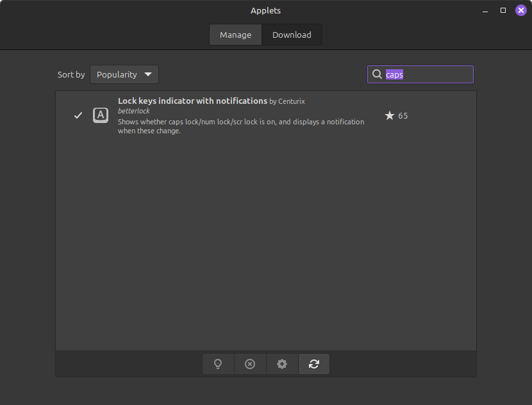This screenshot has height=405, width=532.
Task: Click the Lock keys indicator applet title
Action: [x=192, y=101]
